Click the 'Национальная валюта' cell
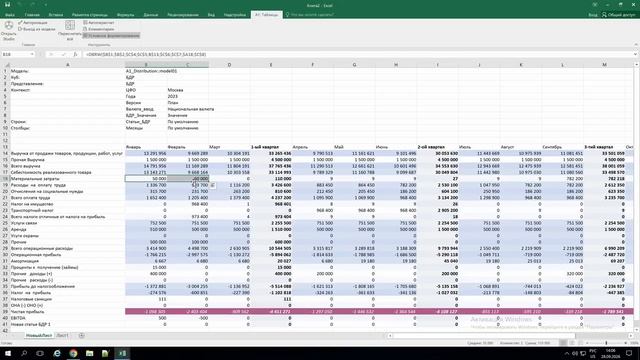 click(190, 109)
